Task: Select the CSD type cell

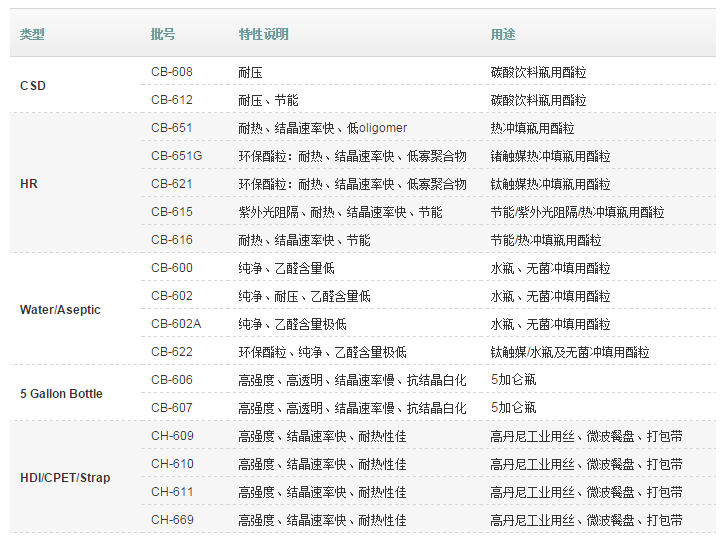Action: pos(33,86)
